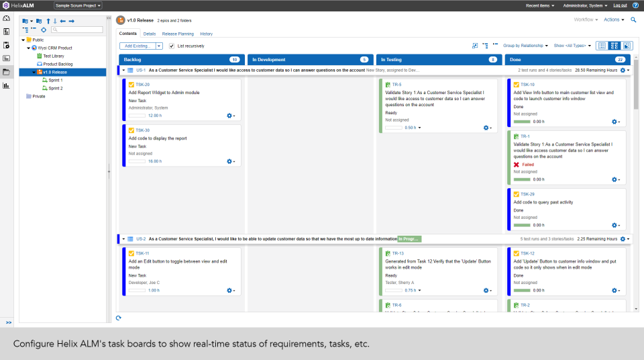Viewport: 644px width, 360px height.
Task: Open the gear menu on card TSK-20
Action: coord(231,116)
